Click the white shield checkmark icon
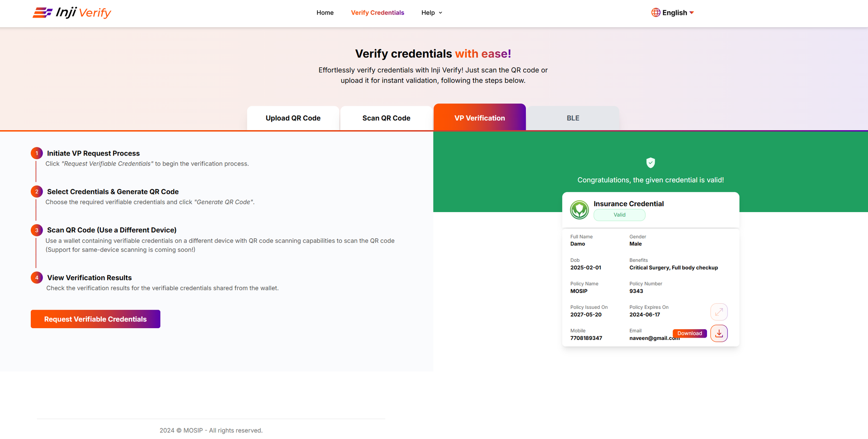868x439 pixels. [651, 163]
